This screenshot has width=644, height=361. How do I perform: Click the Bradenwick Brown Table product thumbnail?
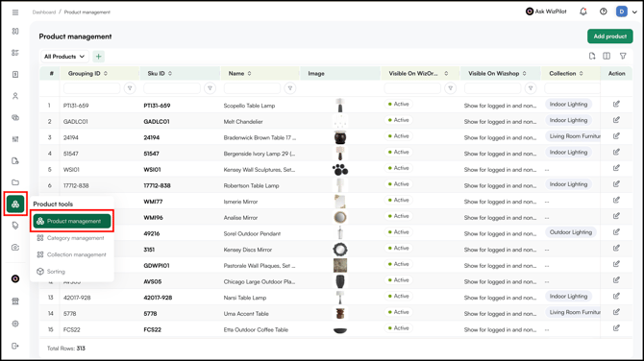[x=340, y=137]
